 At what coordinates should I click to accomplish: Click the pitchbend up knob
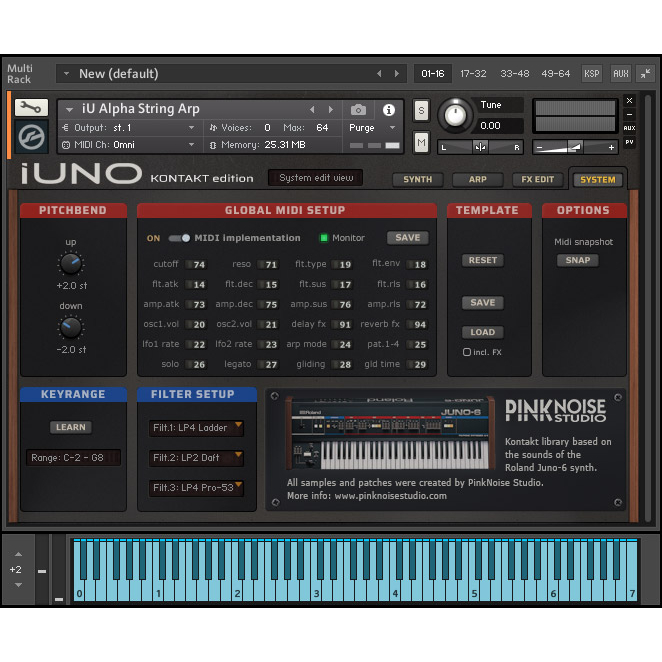[x=71, y=264]
